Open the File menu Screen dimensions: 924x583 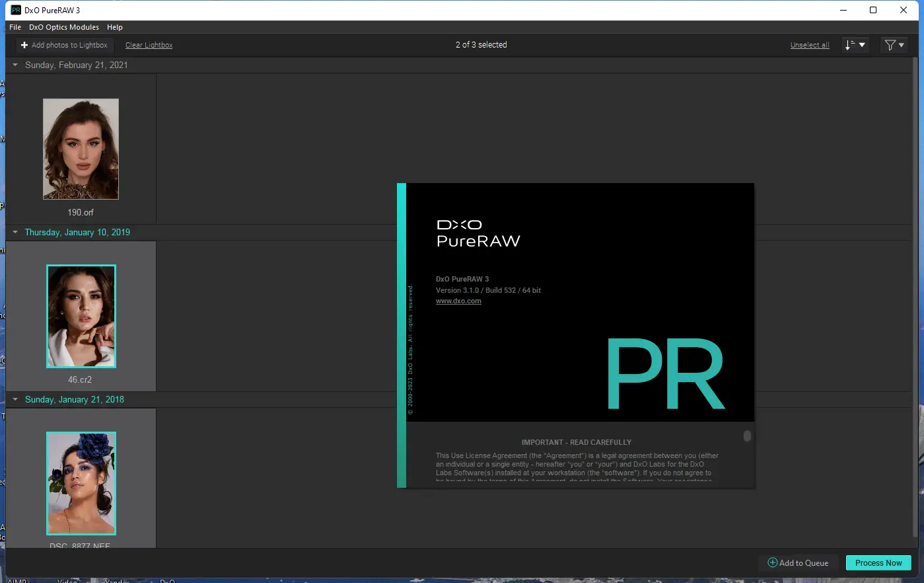15,27
